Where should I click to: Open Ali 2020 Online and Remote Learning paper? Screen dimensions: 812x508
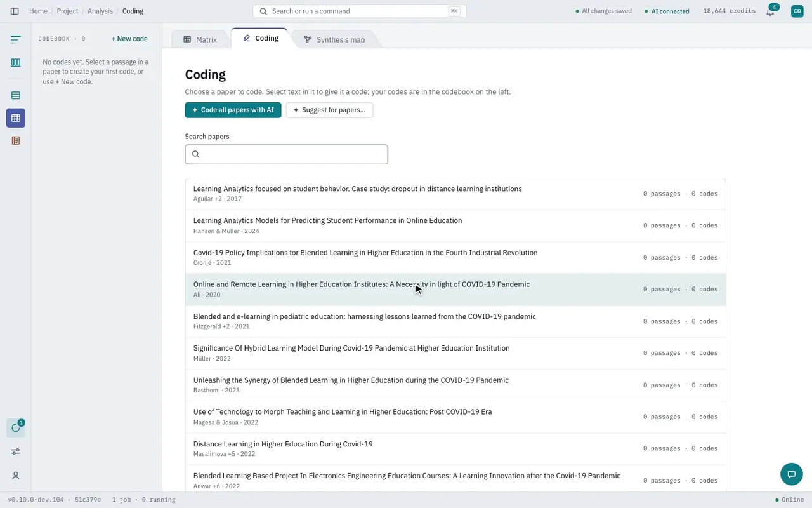coord(455,290)
